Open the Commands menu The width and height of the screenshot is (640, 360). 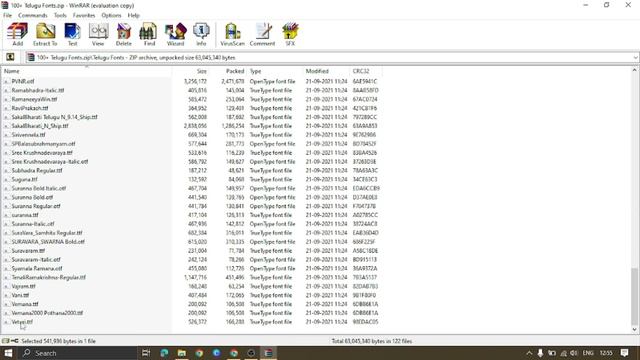[33, 15]
